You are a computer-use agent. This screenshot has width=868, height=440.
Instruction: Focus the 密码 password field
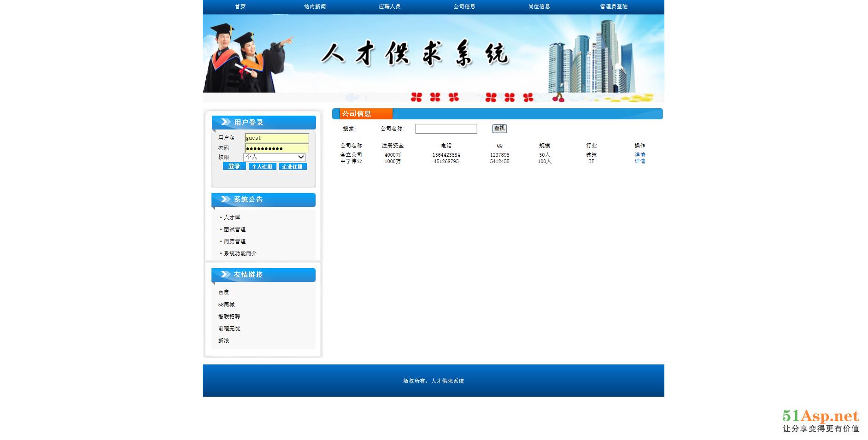click(x=276, y=148)
